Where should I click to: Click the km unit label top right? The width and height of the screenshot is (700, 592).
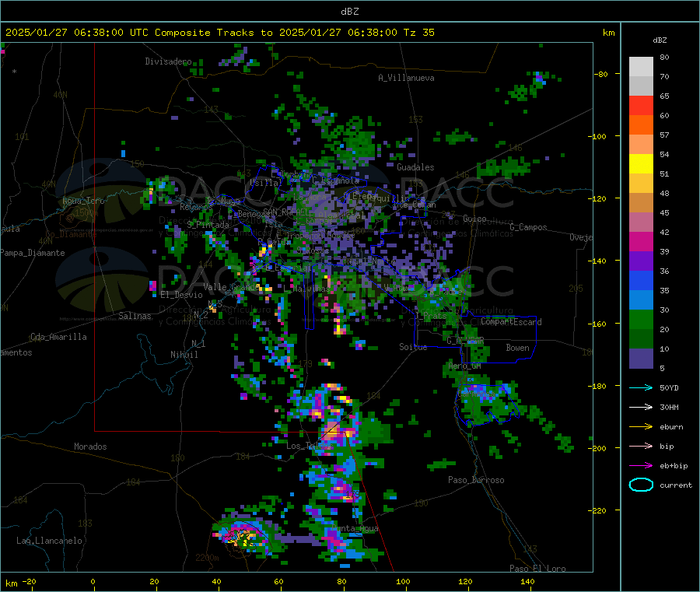pos(608,33)
